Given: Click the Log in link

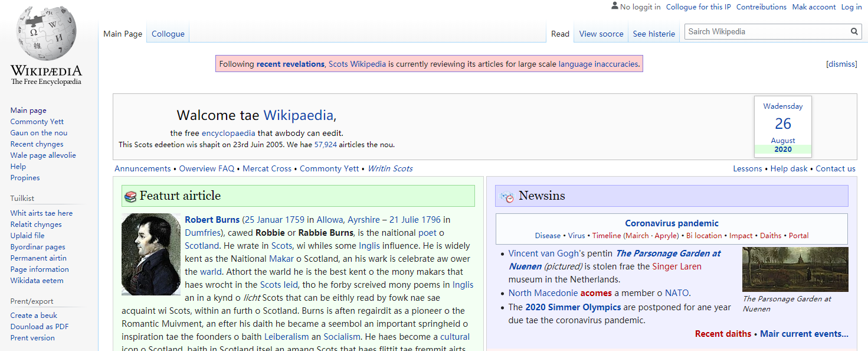Looking at the screenshot, I should click(851, 7).
